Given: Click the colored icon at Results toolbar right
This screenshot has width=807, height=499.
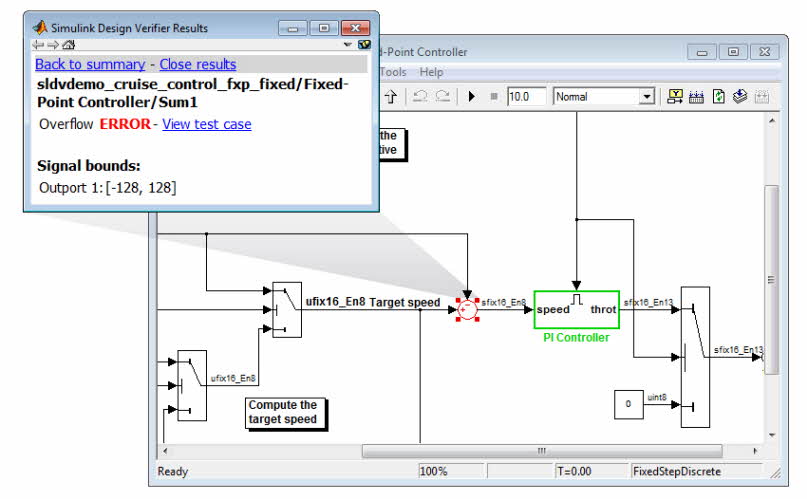Looking at the screenshot, I should (364, 45).
